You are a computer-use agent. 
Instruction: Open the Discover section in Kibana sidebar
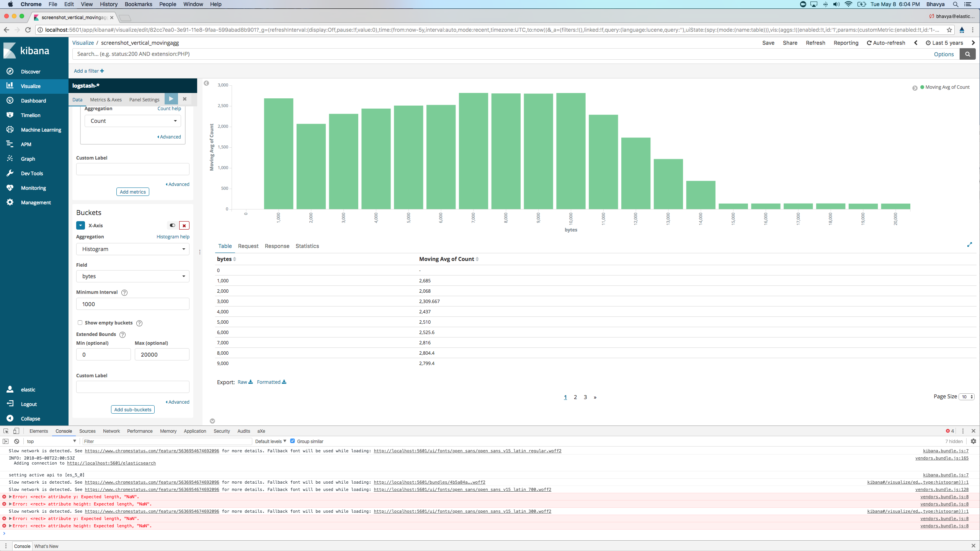(x=31, y=71)
